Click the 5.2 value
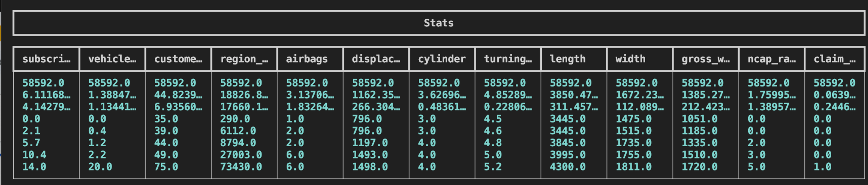 [493, 167]
